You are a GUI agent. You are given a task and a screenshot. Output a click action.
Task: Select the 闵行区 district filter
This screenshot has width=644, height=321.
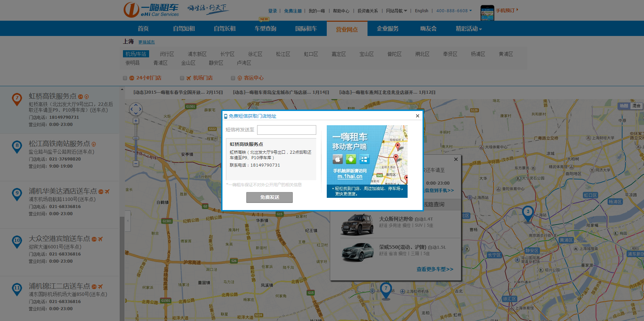[x=167, y=54]
